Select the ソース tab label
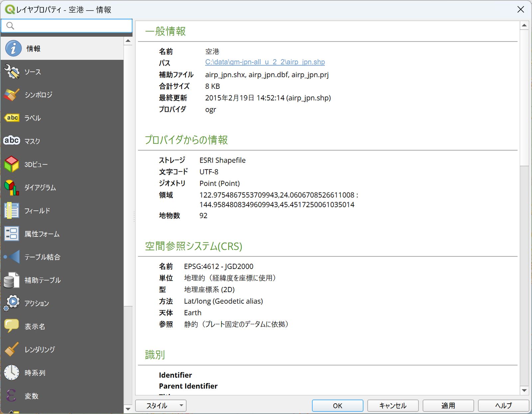This screenshot has width=532, height=414. point(33,72)
